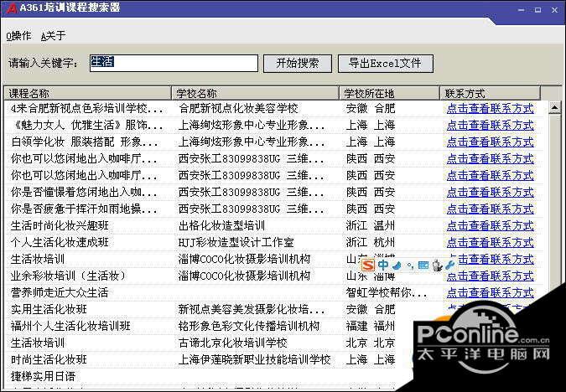The height and width of the screenshot is (392, 566).
Task: Open contact link for 个人生活化妆速成班 row
Action: [491, 243]
